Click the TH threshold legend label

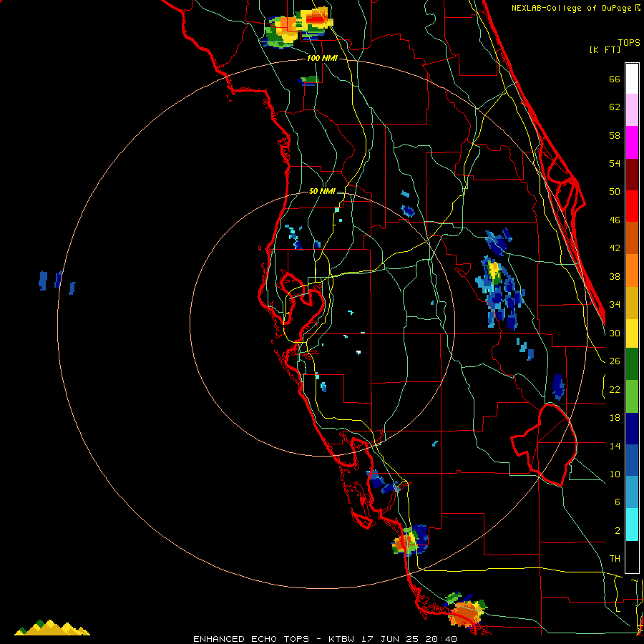[615, 559]
